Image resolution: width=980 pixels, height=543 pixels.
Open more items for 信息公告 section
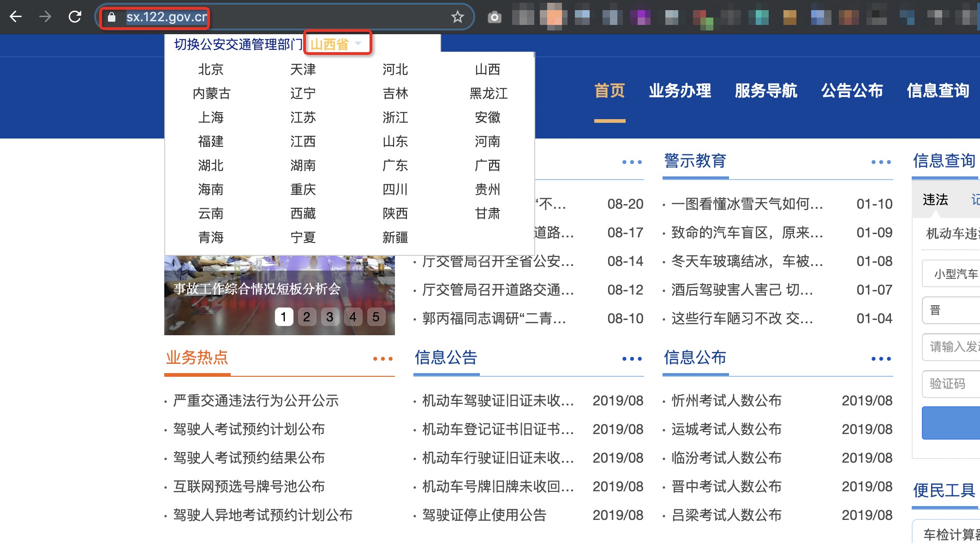tap(632, 359)
